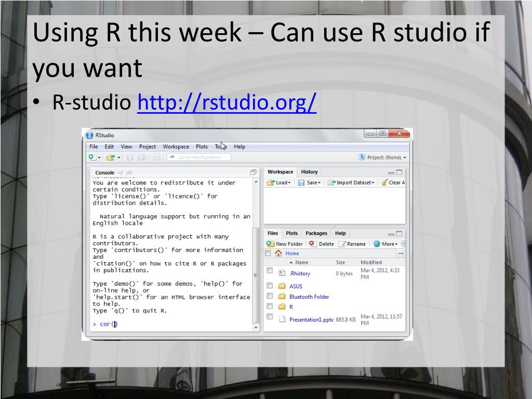Click the Rename button in Files pane
The width and height of the screenshot is (532, 399).
353,244
